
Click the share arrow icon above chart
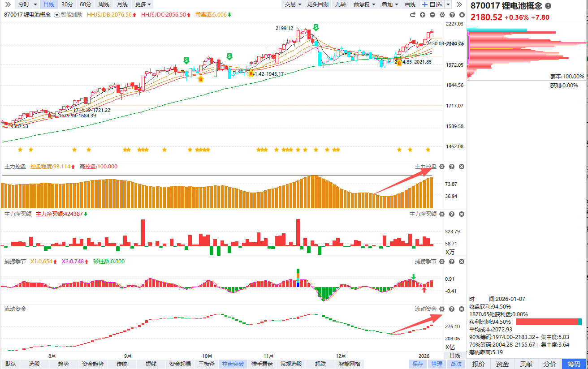pyautogui.click(x=413, y=15)
